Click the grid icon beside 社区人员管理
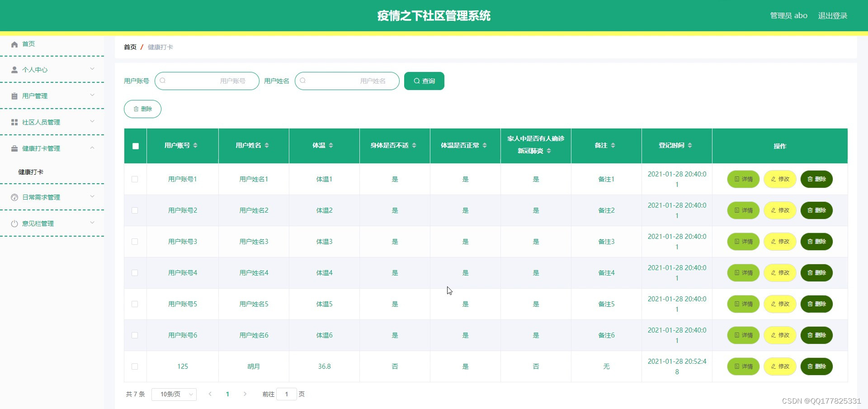This screenshot has height=409, width=868. [14, 122]
